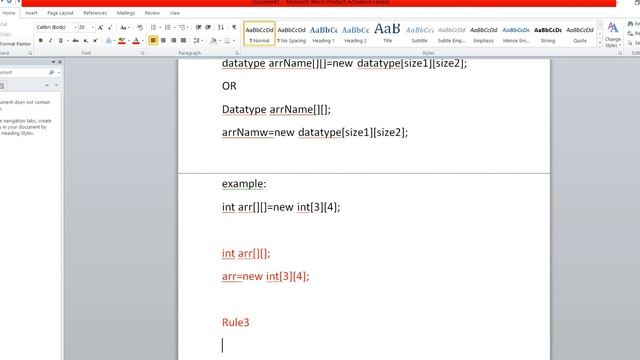This screenshot has height=360, width=640.
Task: Apply the No Spacing style
Action: (x=291, y=34)
